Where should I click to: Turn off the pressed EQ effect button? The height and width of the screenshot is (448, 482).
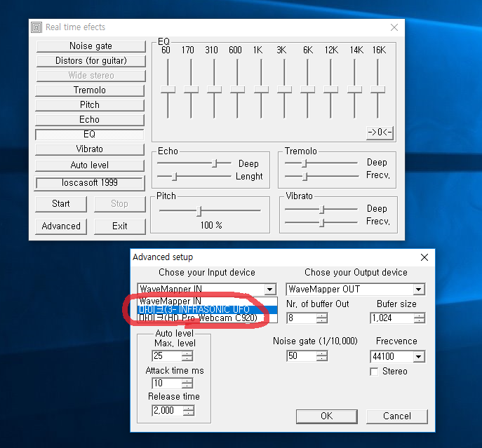[89, 135]
